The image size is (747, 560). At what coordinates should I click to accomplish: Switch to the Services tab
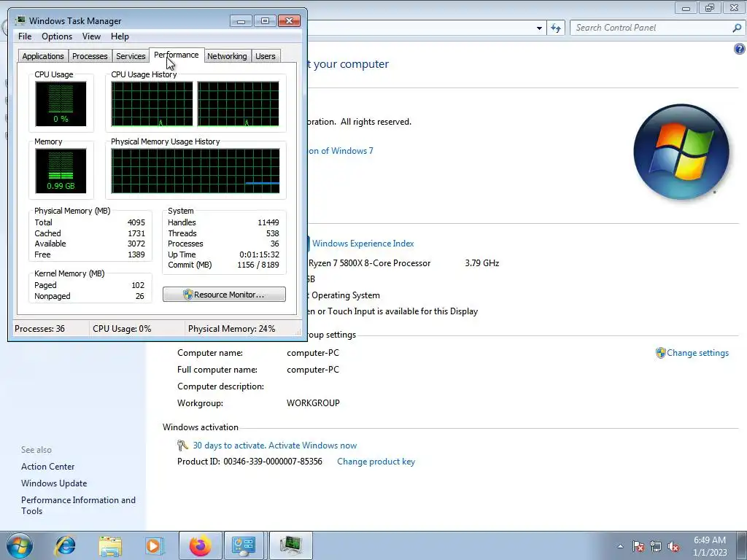click(131, 56)
